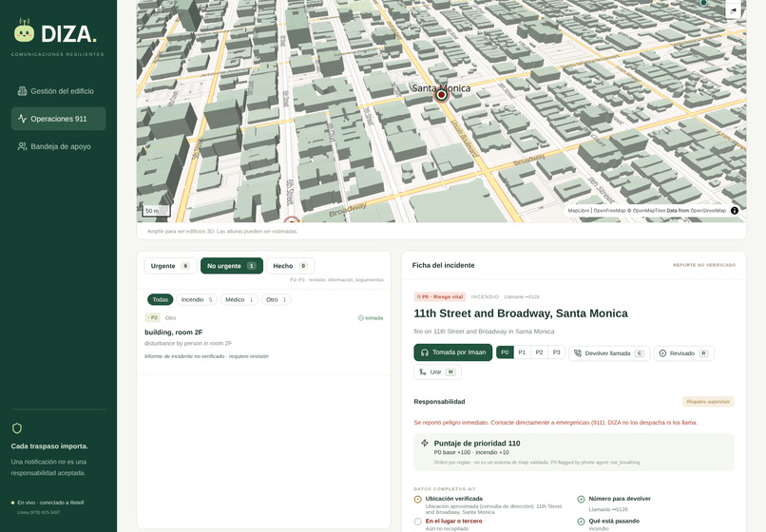Open the No urgente tab
766x532 pixels.
pyautogui.click(x=232, y=266)
